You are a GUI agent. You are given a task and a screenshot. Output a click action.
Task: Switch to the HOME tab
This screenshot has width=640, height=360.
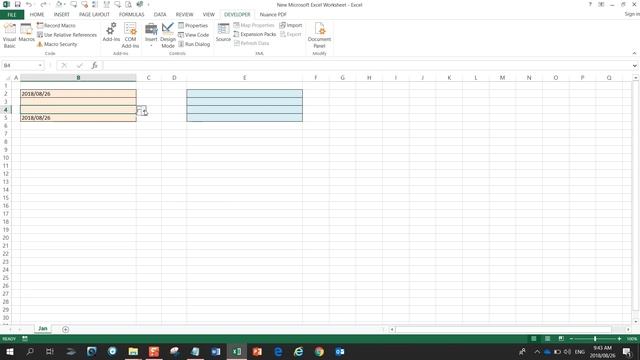(x=37, y=15)
